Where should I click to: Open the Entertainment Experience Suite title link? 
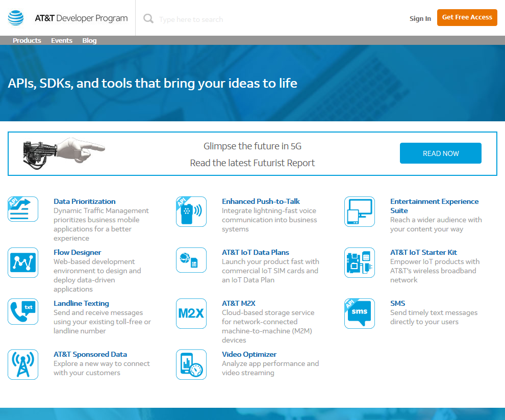pos(434,206)
